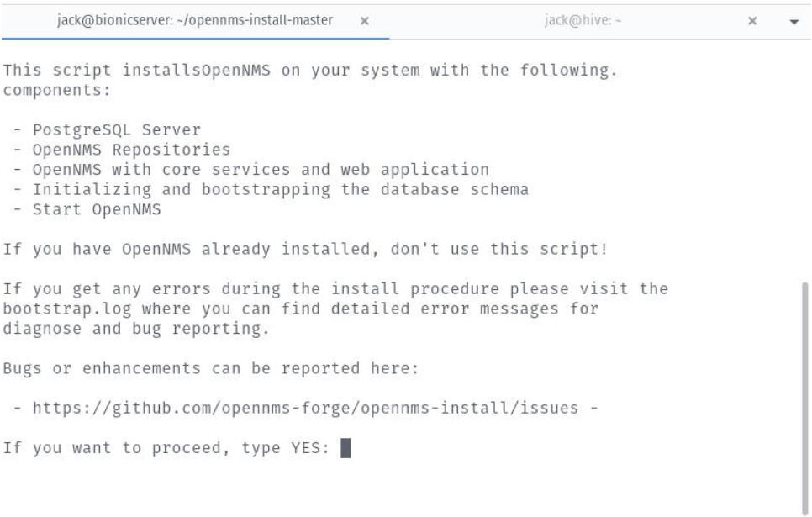Open the github.com opennms-install issues URL
812x517 pixels.
click(305, 409)
